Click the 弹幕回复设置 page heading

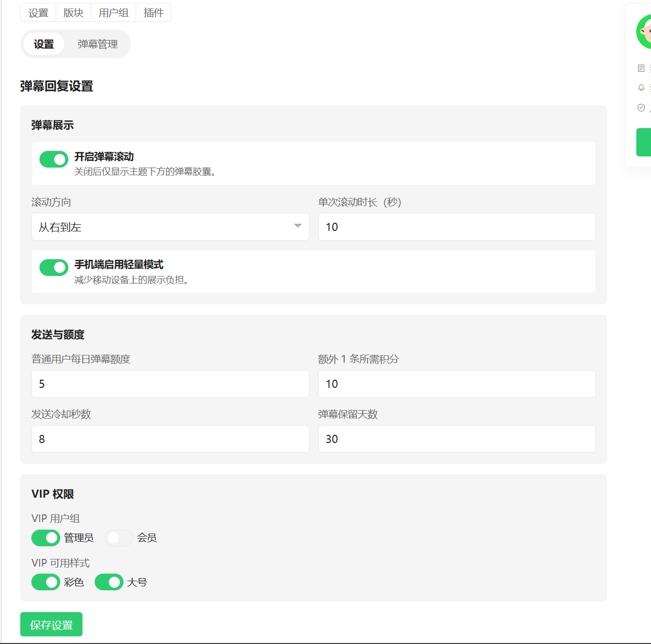tap(57, 86)
